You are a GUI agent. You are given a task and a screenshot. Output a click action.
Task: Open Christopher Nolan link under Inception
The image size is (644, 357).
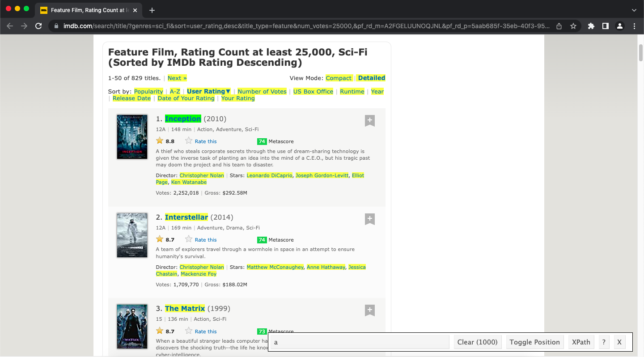202,175
